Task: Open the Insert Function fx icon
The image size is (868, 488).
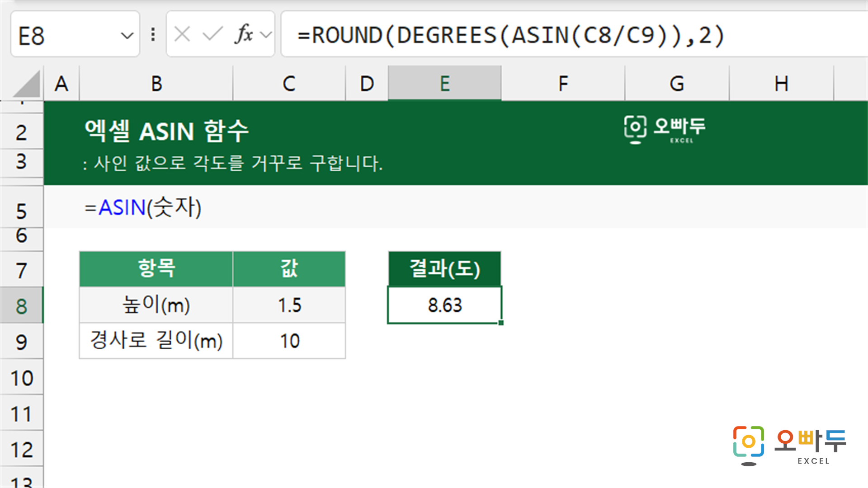Action: tap(244, 34)
